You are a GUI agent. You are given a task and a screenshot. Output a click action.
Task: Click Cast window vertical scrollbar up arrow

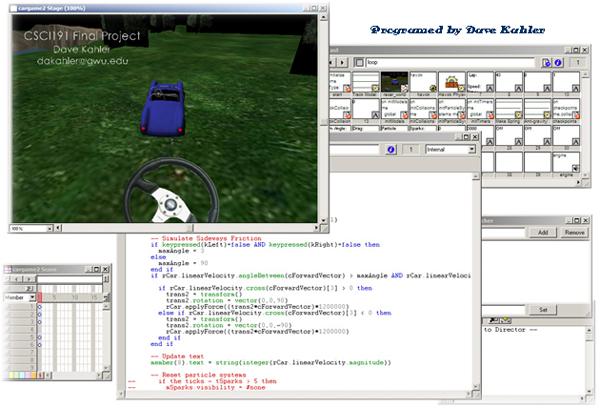[x=585, y=75]
